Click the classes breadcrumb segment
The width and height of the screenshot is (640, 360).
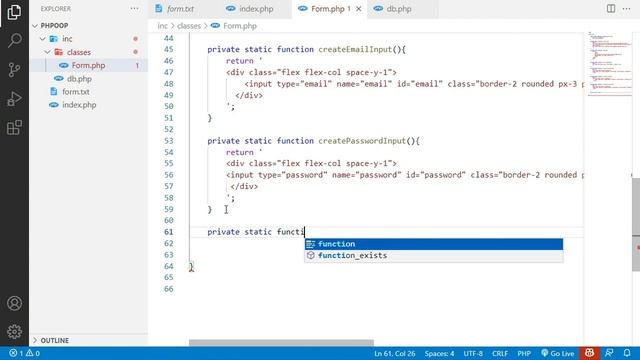pyautogui.click(x=189, y=26)
